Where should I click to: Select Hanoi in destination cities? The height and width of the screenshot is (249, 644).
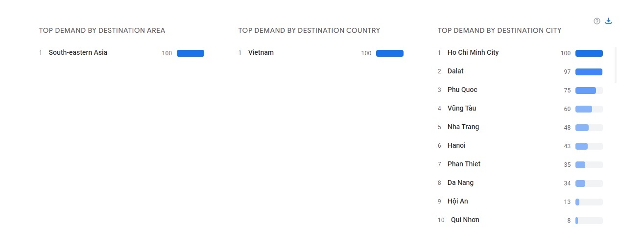point(456,146)
